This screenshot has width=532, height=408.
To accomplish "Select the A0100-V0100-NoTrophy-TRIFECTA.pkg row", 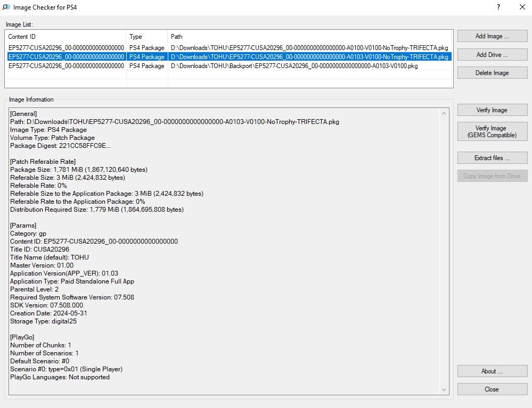I will point(229,48).
